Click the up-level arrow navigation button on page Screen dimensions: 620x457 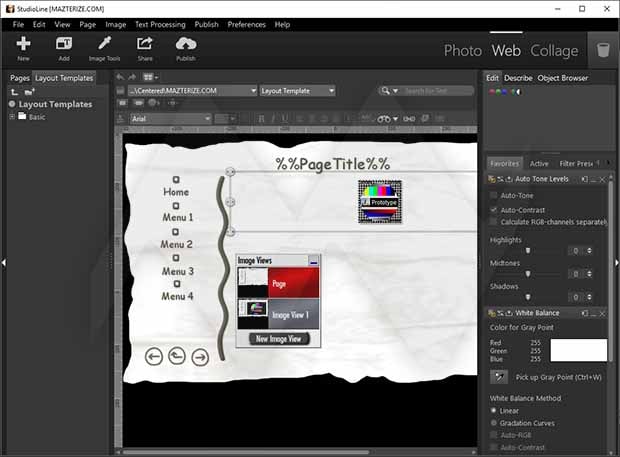tap(177, 356)
